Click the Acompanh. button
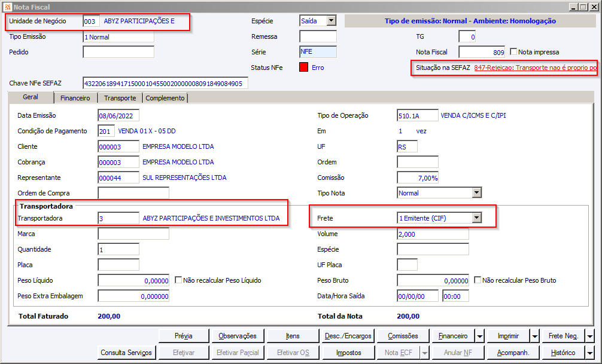The width and height of the screenshot is (602, 364). [513, 353]
